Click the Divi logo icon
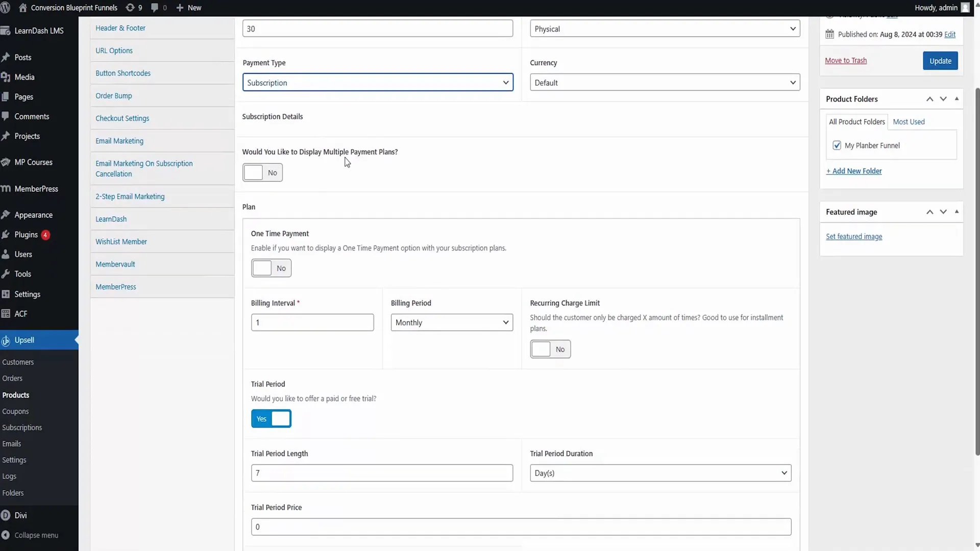Viewport: 980px width, 551px height. point(6,515)
